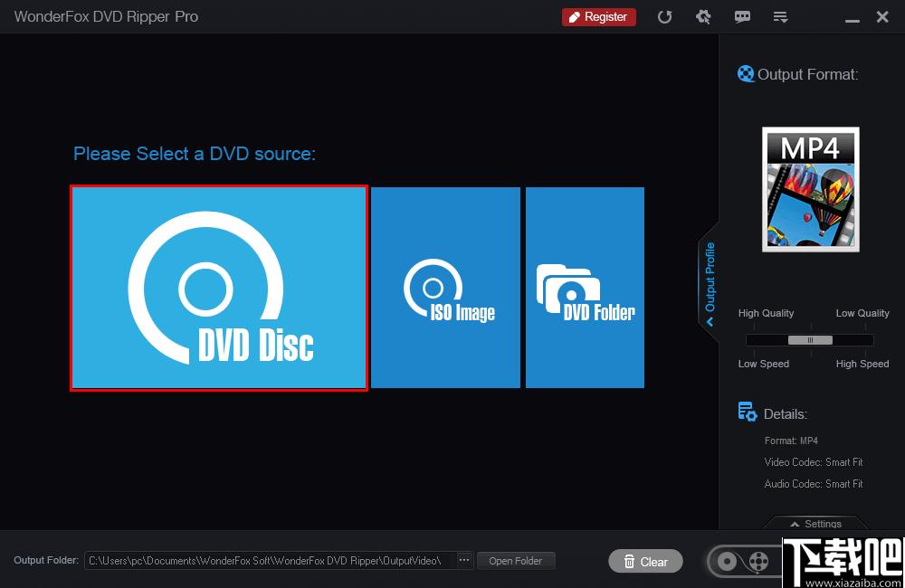Click the Open Folder button
The image size is (905, 588).
(x=516, y=561)
